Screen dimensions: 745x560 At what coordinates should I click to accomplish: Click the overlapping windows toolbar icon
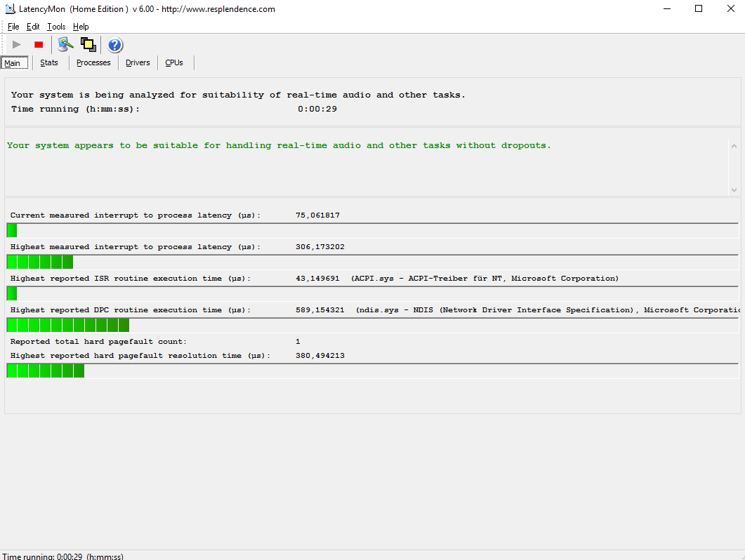coord(88,45)
